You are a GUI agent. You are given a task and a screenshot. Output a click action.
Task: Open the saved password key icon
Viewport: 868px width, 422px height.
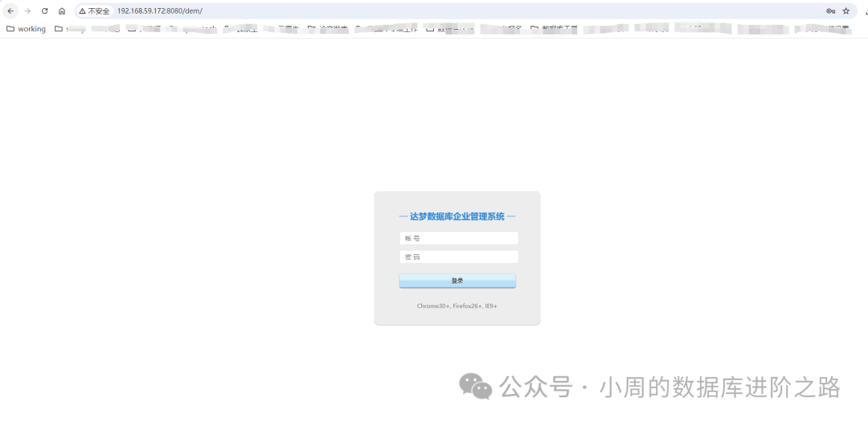coord(830,11)
